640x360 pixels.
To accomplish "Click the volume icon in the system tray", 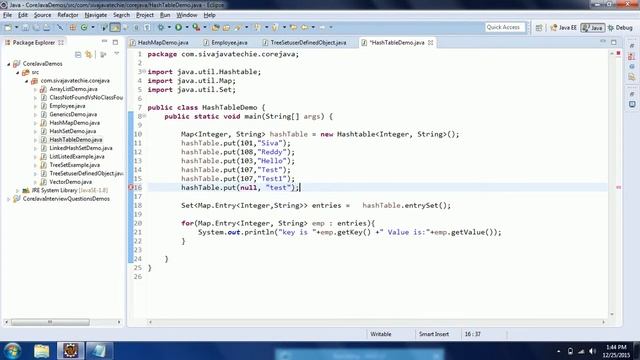I will coord(592,351).
